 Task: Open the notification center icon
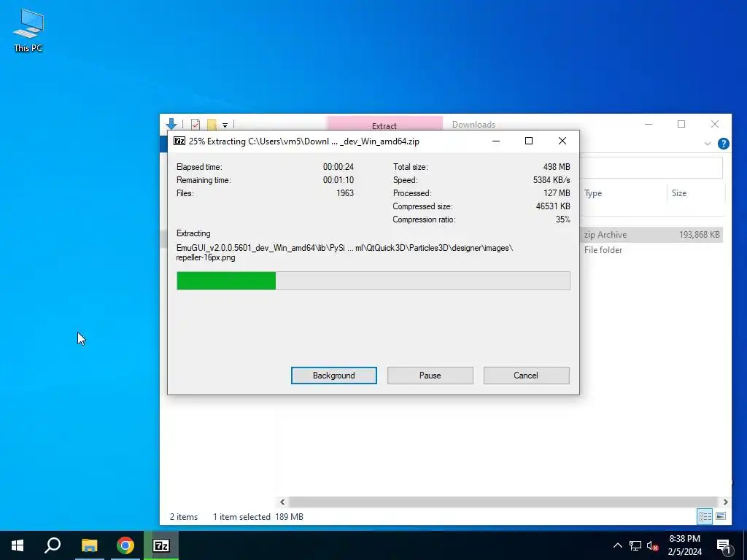(x=724, y=546)
